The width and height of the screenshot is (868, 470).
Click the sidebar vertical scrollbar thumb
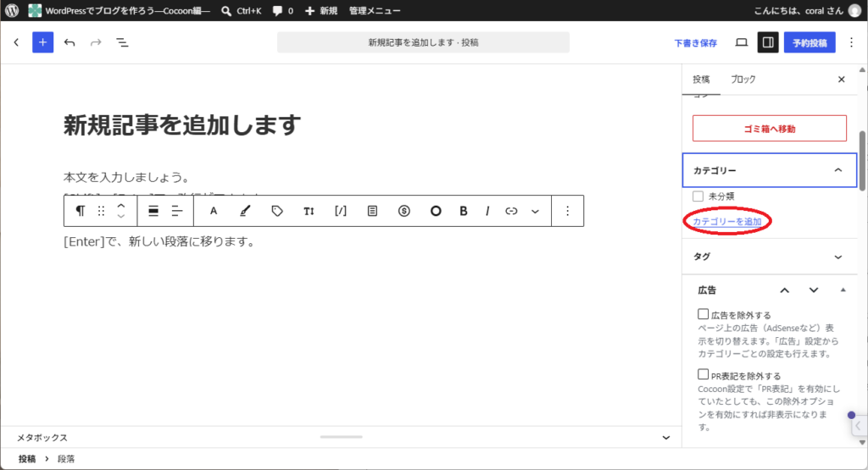coord(862,161)
